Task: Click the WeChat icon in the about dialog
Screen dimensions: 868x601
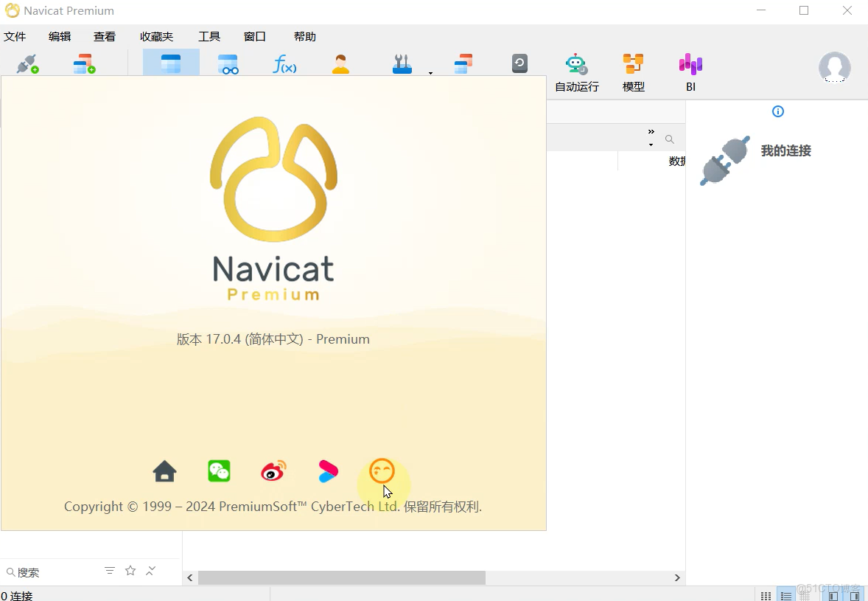Action: point(219,471)
